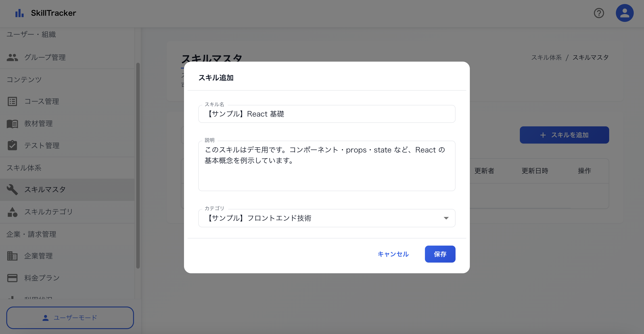
Task: Click the 料金プラン credit card icon
Action: click(x=12, y=278)
